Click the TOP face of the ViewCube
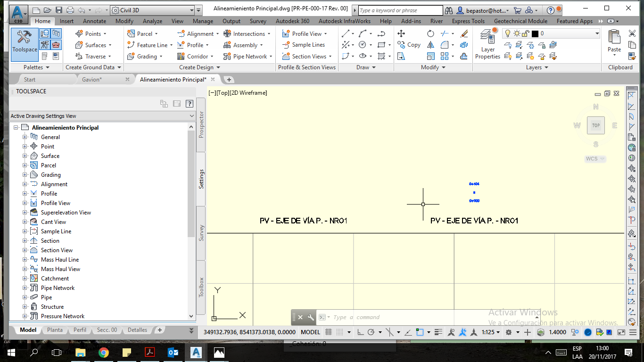Image resolution: width=644 pixels, height=362 pixels. click(x=596, y=125)
